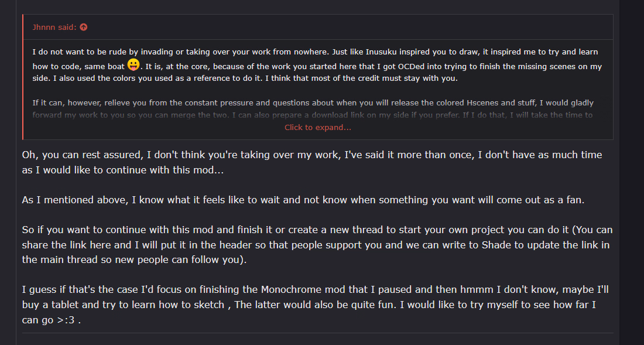Click the orange left border of the quote
Image resolution: width=644 pixels, height=345 pixels.
23,77
